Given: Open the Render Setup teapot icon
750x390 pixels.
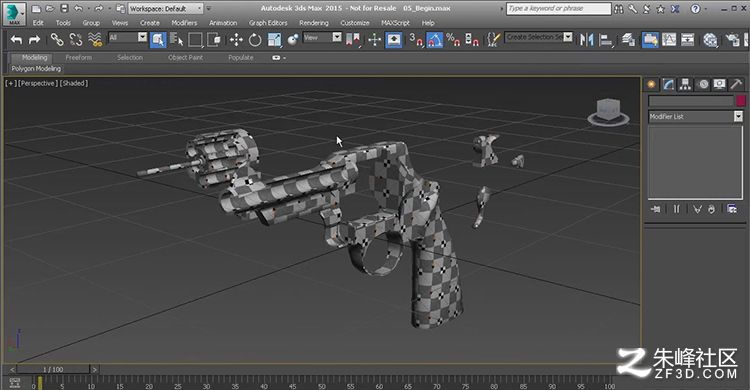Looking at the screenshot, I should pyautogui.click(x=732, y=40).
